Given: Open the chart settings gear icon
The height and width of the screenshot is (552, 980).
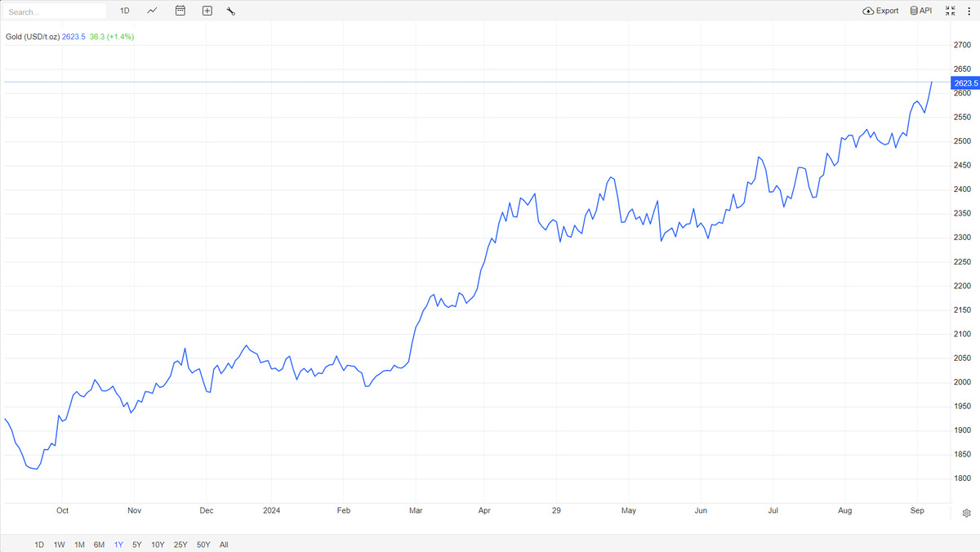Looking at the screenshot, I should pyautogui.click(x=966, y=513).
